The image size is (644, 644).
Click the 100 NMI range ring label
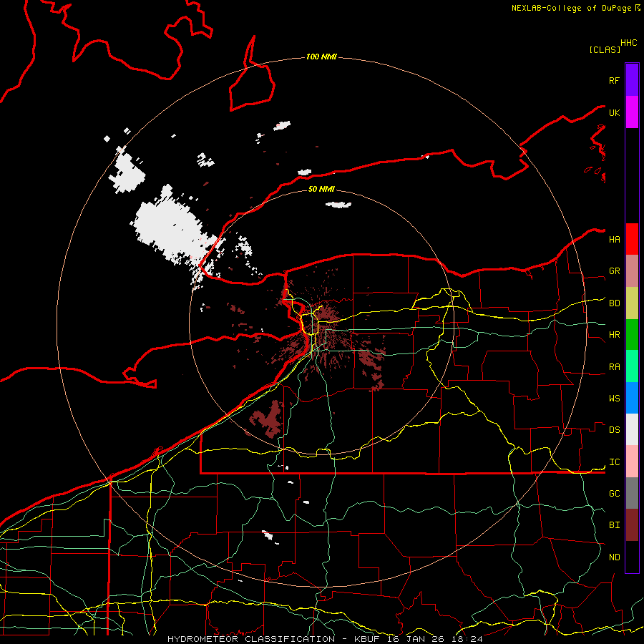321,57
